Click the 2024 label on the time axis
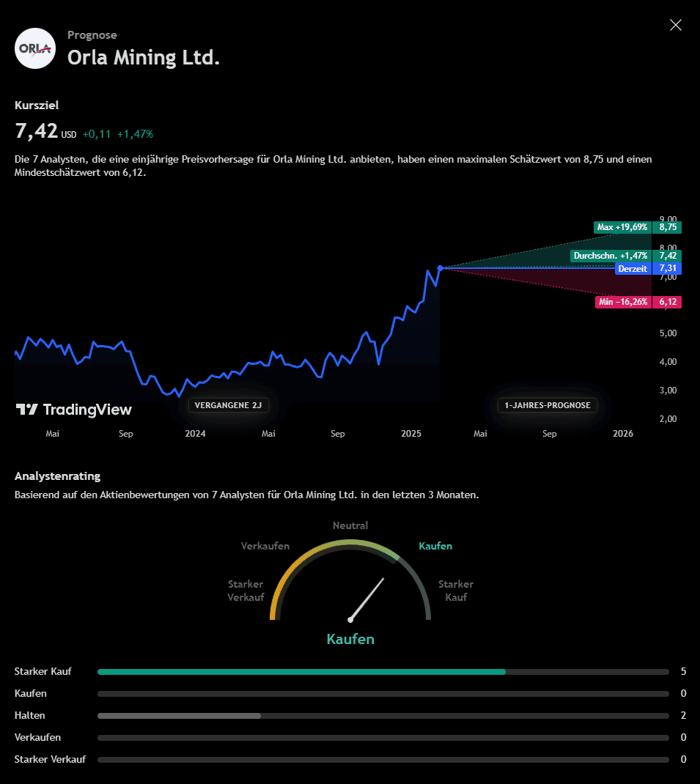 (x=195, y=434)
